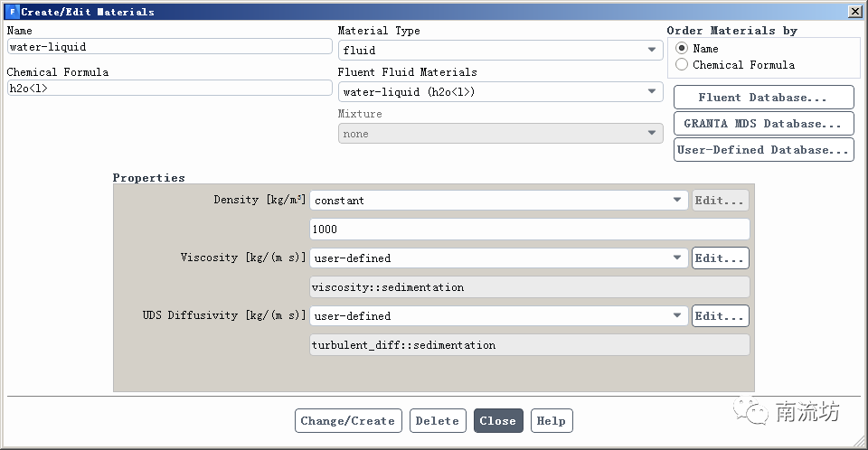Select Name ordering radio button
868x450 pixels.
[683, 48]
